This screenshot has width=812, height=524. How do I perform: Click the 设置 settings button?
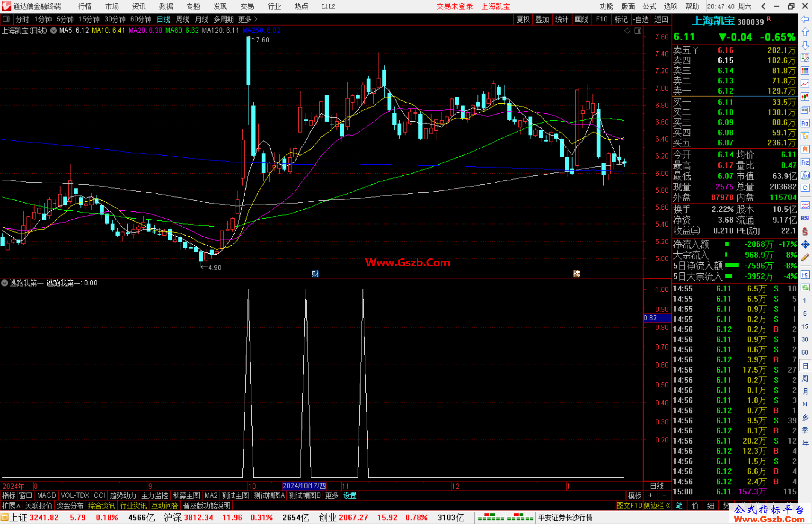pyautogui.click(x=350, y=495)
